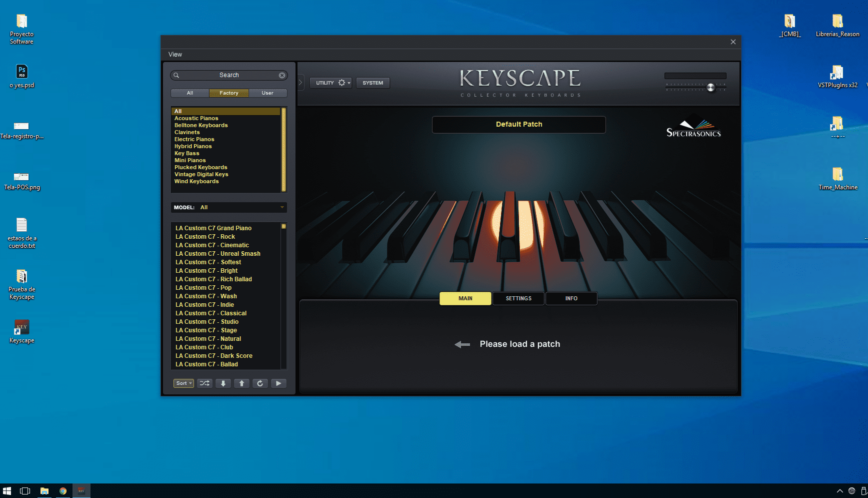Open the View menu

175,54
